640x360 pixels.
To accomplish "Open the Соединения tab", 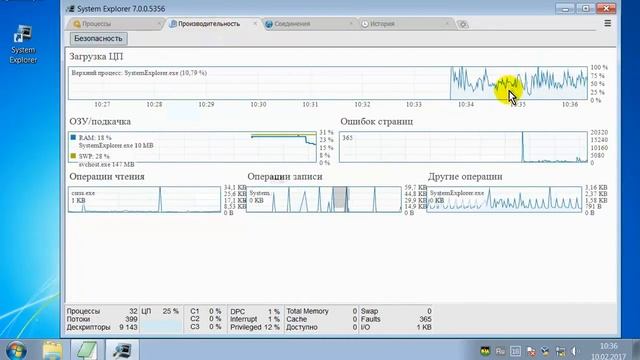I will coord(309,24).
